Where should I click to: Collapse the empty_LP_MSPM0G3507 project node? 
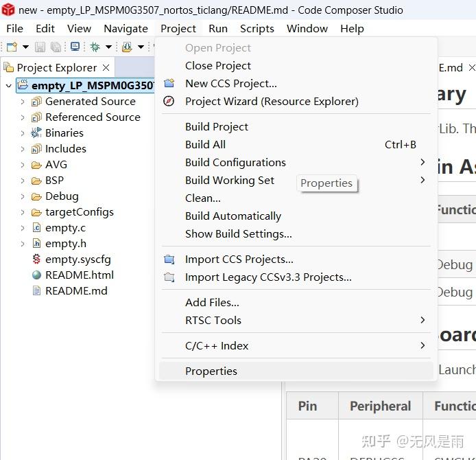click(9, 86)
